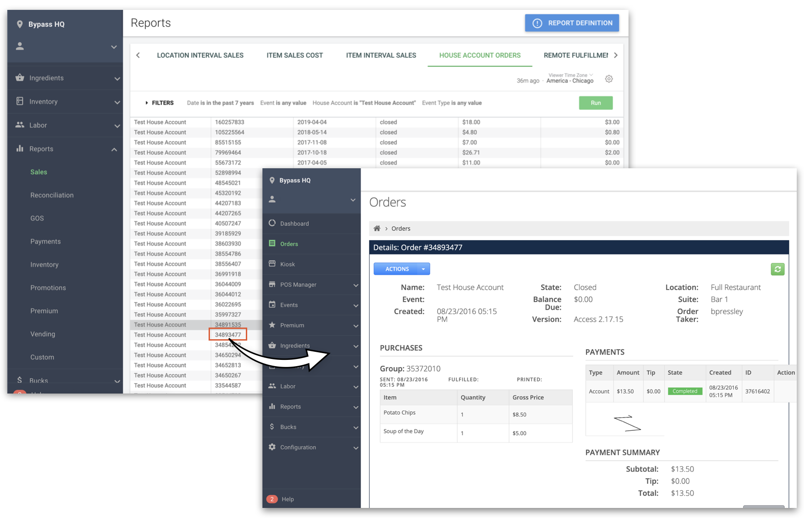Collapse Reports section in left sidebar
Viewport: 812px width, 525px height.
(114, 149)
